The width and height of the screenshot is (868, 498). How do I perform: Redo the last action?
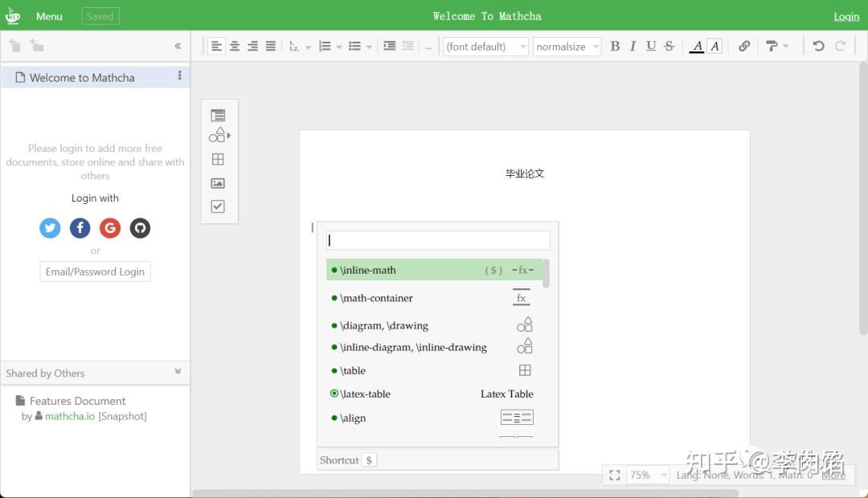click(841, 46)
